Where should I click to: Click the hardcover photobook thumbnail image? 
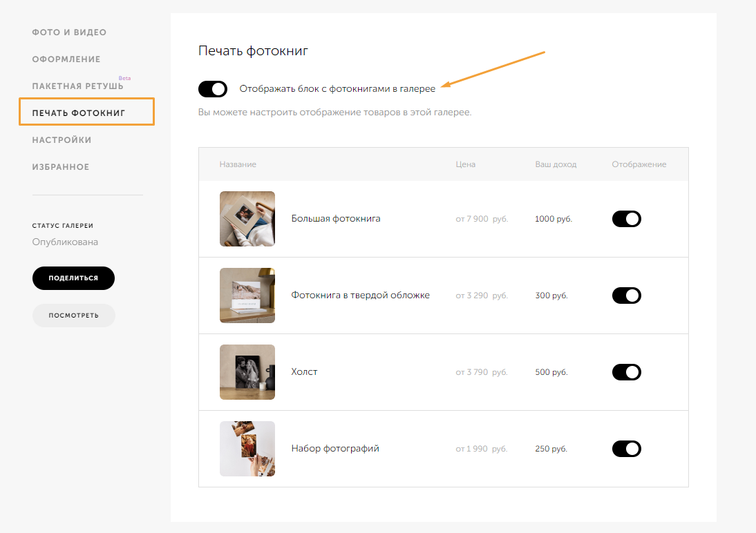point(247,295)
